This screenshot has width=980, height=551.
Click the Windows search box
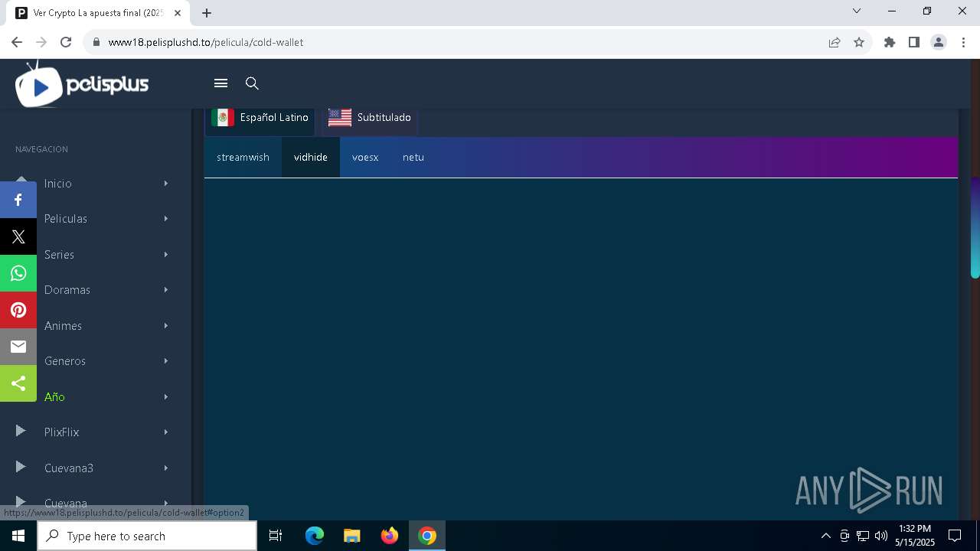(147, 536)
